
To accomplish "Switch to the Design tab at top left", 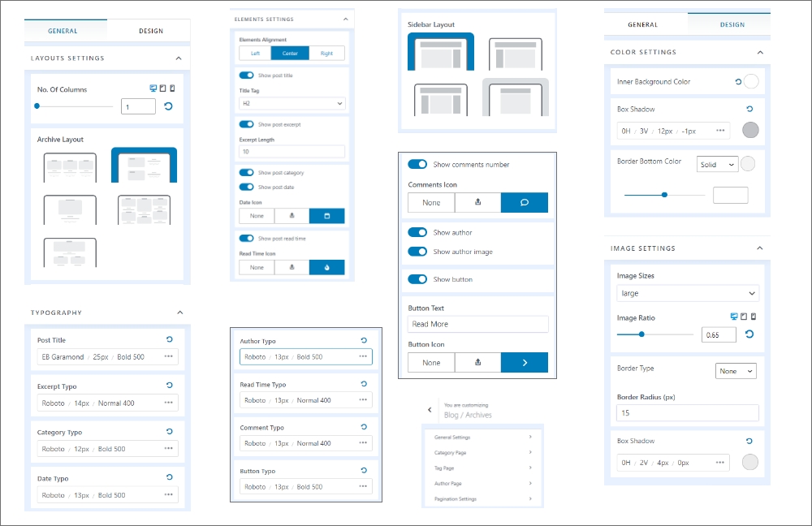I will pyautogui.click(x=150, y=31).
